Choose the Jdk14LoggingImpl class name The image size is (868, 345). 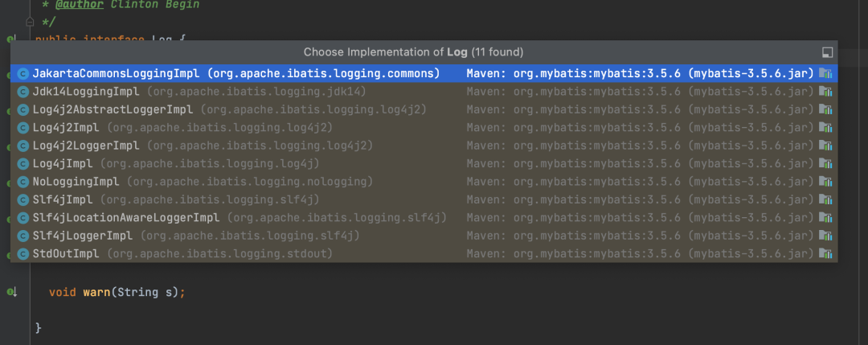[x=86, y=92]
